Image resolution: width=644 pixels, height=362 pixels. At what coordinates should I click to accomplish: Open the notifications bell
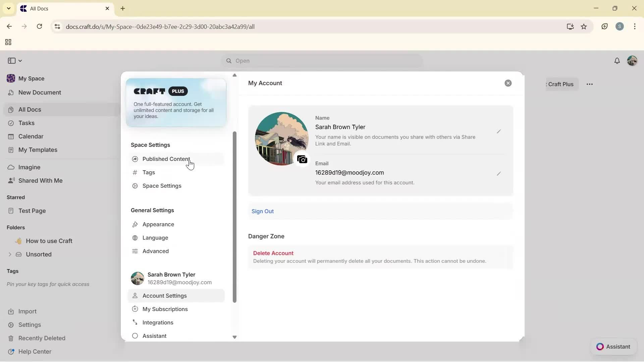(x=617, y=61)
